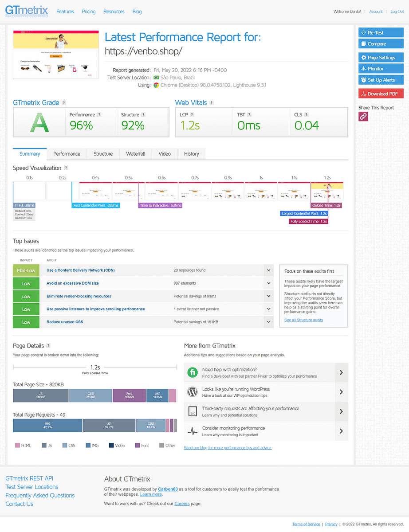This screenshot has width=409, height=532.
Task: Click the Log Out link
Action: 397,12
